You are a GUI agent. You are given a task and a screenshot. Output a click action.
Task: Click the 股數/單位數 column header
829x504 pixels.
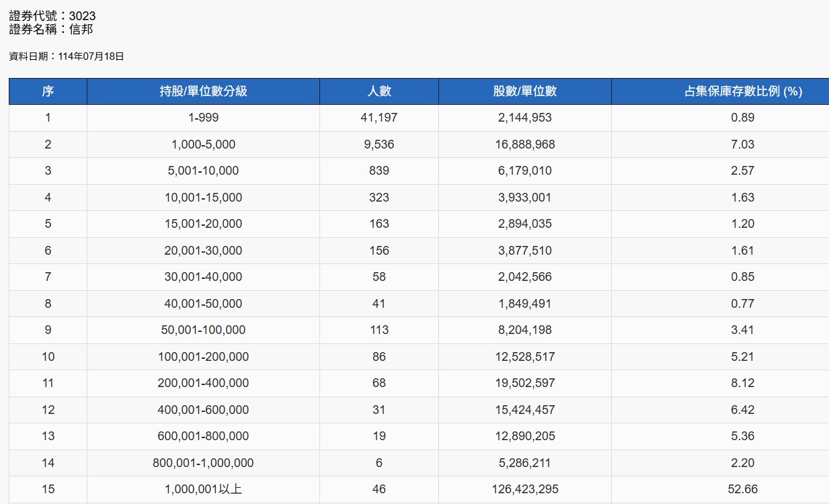coord(525,91)
